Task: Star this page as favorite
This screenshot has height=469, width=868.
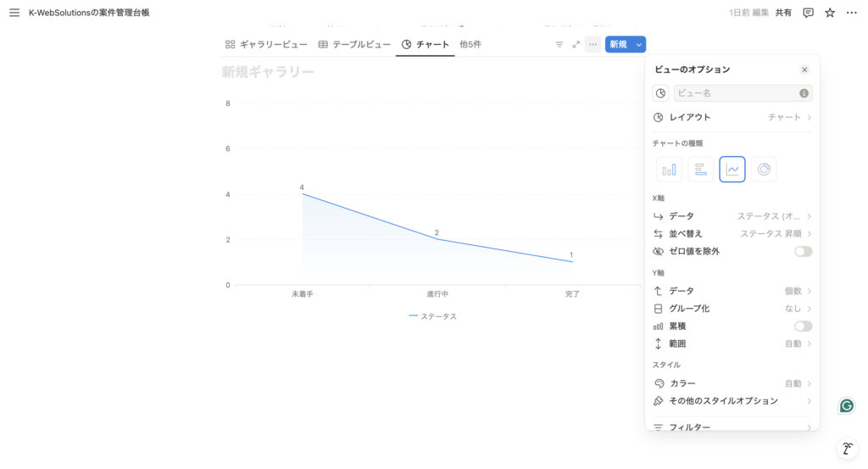Action: (x=830, y=13)
